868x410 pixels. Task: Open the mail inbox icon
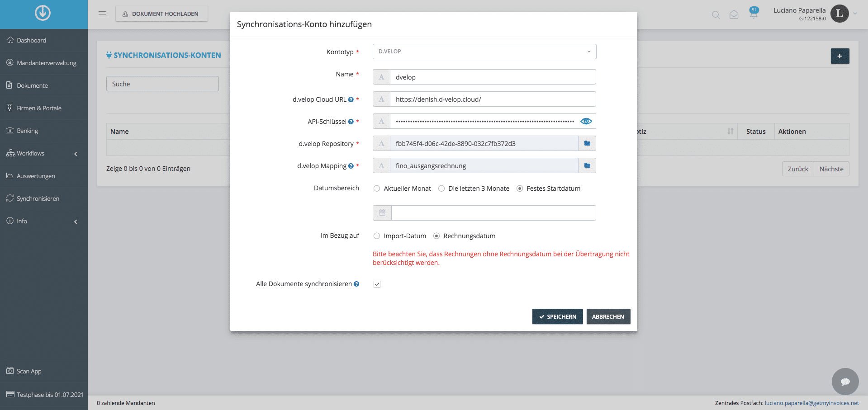[x=734, y=15]
